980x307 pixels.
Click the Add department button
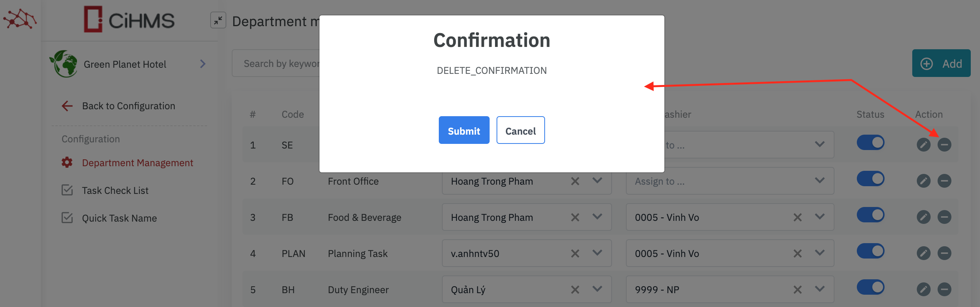point(941,63)
